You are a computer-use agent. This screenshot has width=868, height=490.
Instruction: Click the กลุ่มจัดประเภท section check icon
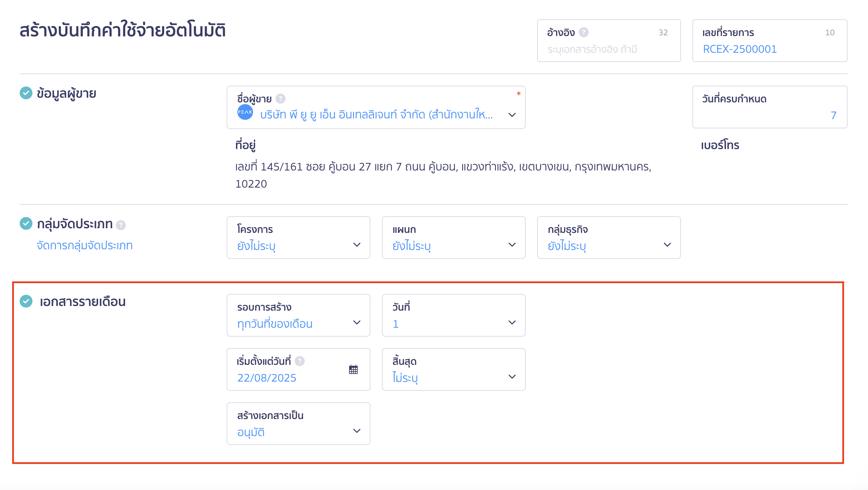(x=26, y=224)
